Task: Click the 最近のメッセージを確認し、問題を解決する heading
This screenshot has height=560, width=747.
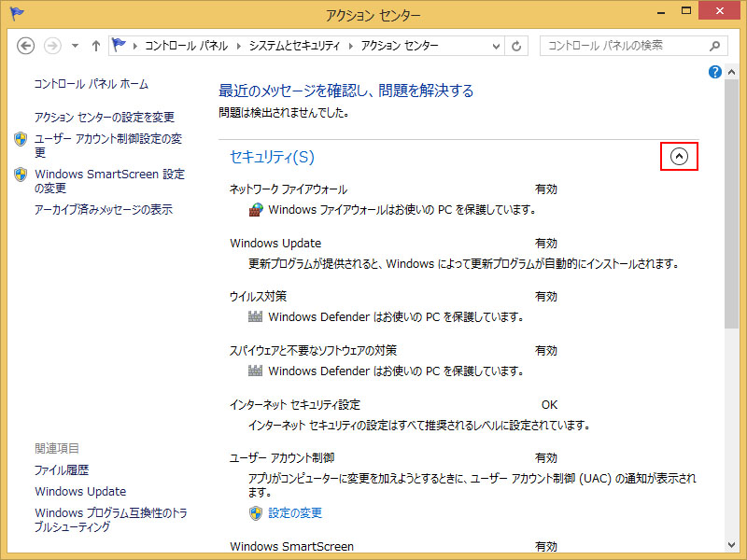Action: (x=346, y=91)
